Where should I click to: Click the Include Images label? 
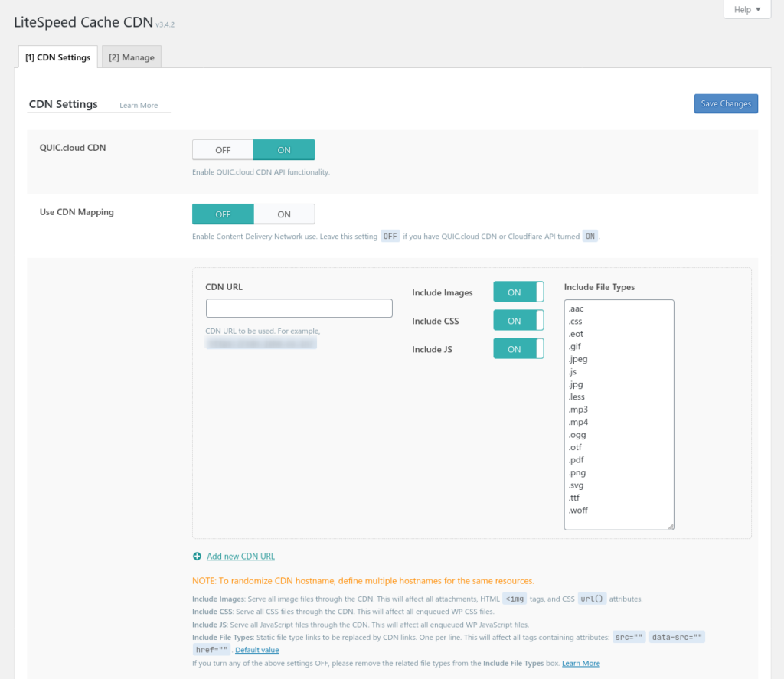coord(442,292)
